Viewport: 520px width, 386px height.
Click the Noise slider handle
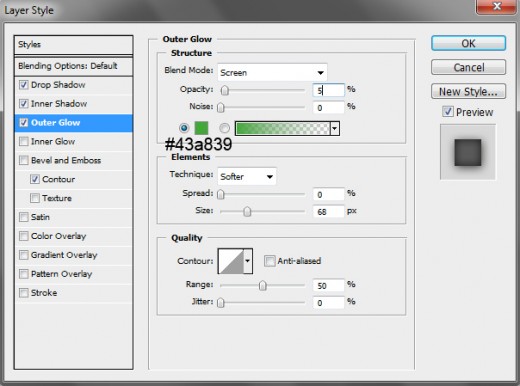click(x=221, y=108)
